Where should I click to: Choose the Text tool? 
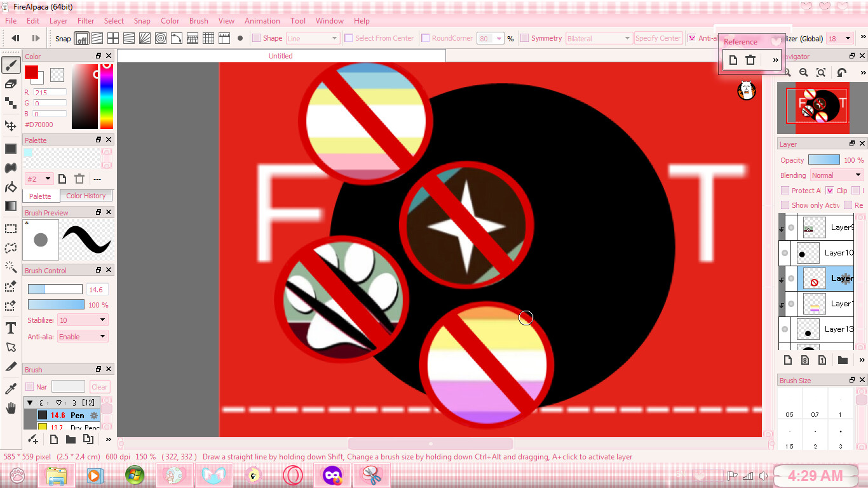[11, 328]
